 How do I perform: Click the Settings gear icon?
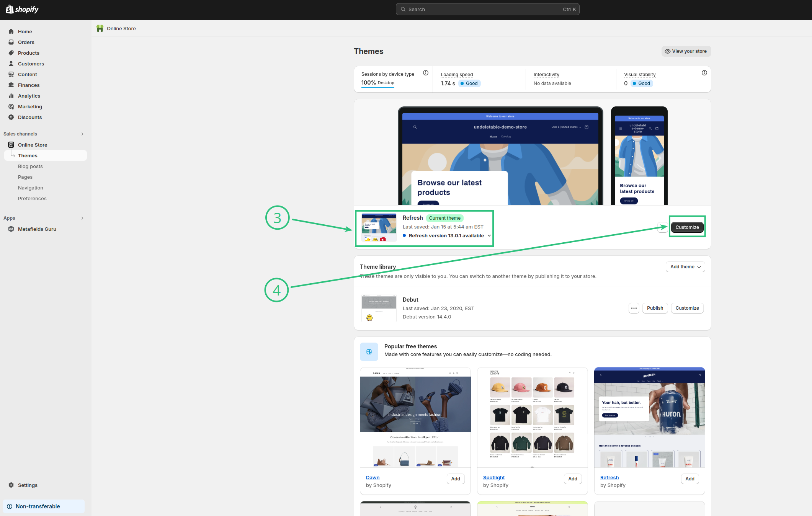point(11,485)
